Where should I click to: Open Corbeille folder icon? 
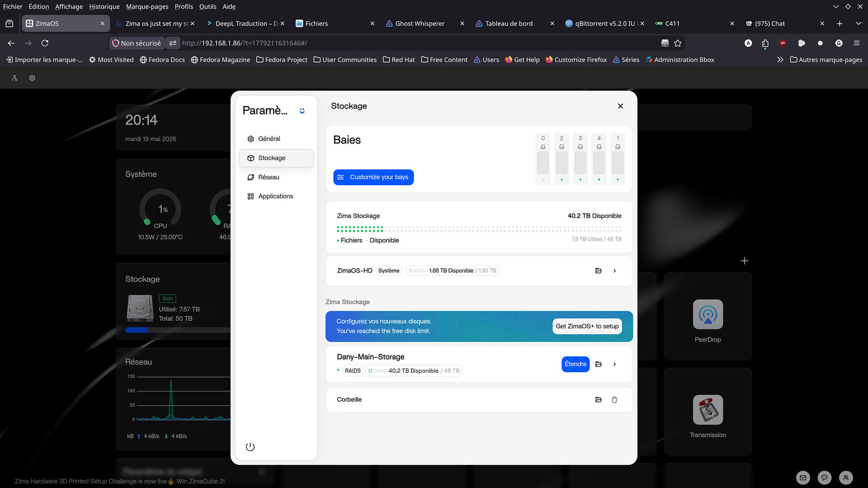pyautogui.click(x=598, y=400)
